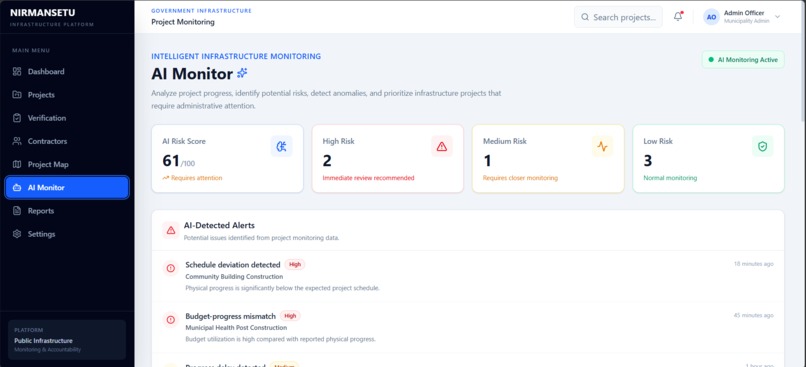Click the Public Infrastructure platform card
This screenshot has height=367, width=806.
[67, 340]
